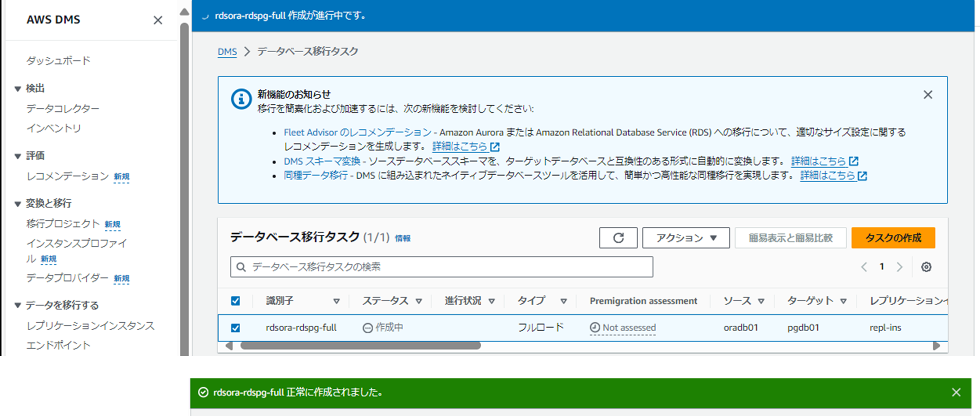Go to previous page of tasks

(x=864, y=267)
